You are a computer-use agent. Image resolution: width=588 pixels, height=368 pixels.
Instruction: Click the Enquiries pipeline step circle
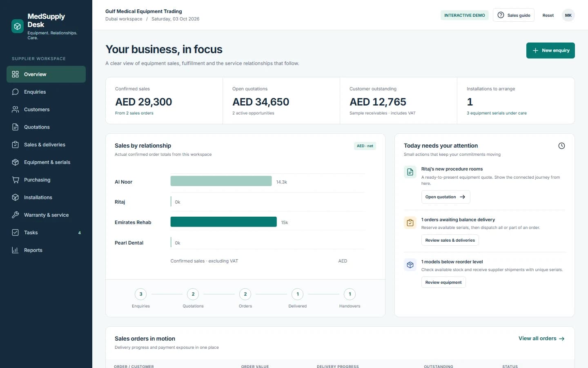141,294
